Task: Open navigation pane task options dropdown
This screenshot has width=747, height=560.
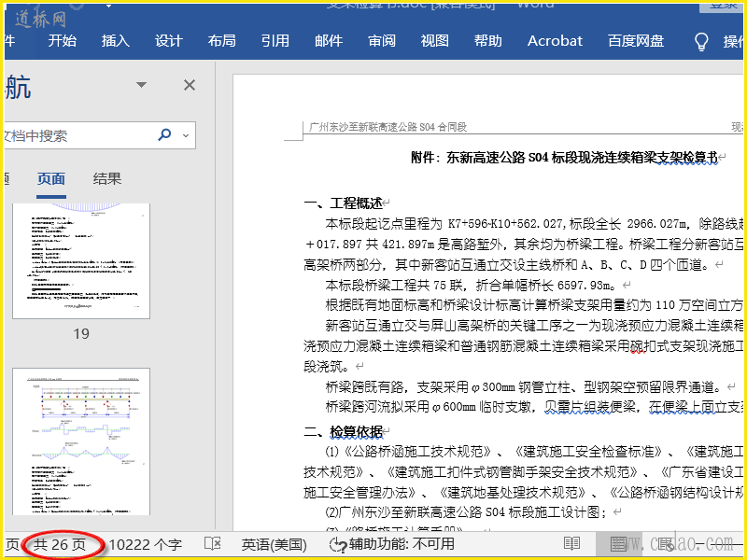Action: click(141, 86)
